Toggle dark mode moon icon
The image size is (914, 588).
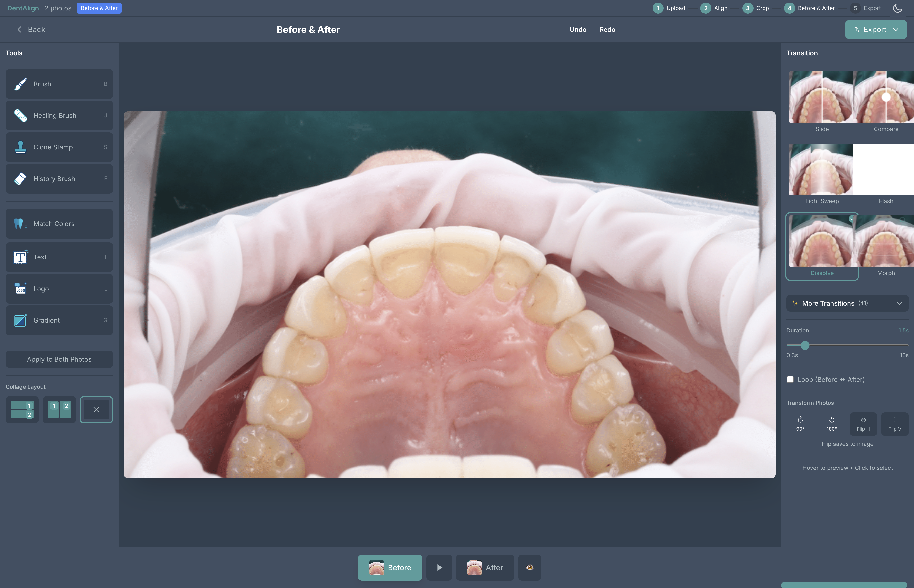tap(897, 8)
